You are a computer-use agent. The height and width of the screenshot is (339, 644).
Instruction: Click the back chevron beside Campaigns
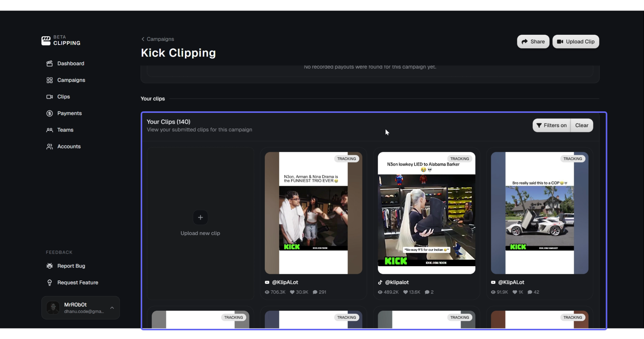143,39
